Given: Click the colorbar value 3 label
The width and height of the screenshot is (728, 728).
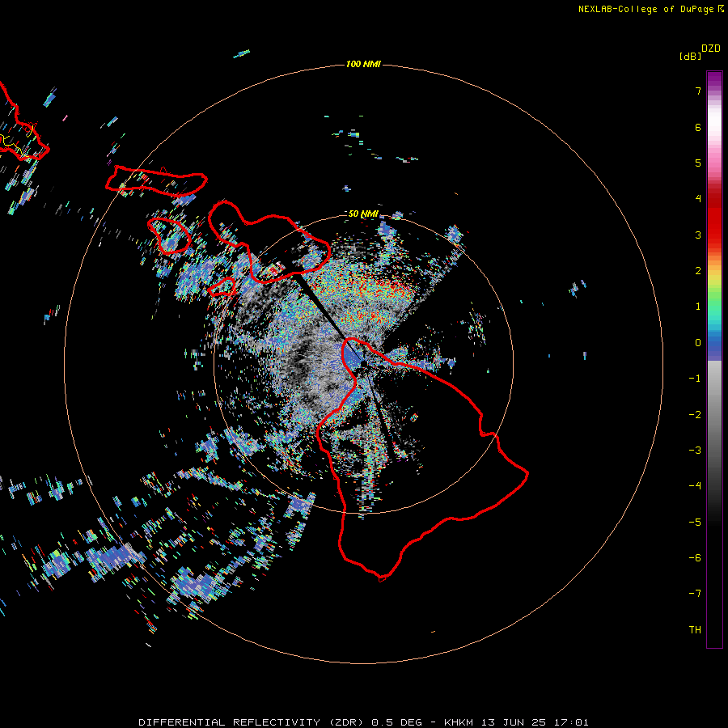Looking at the screenshot, I should (698, 235).
